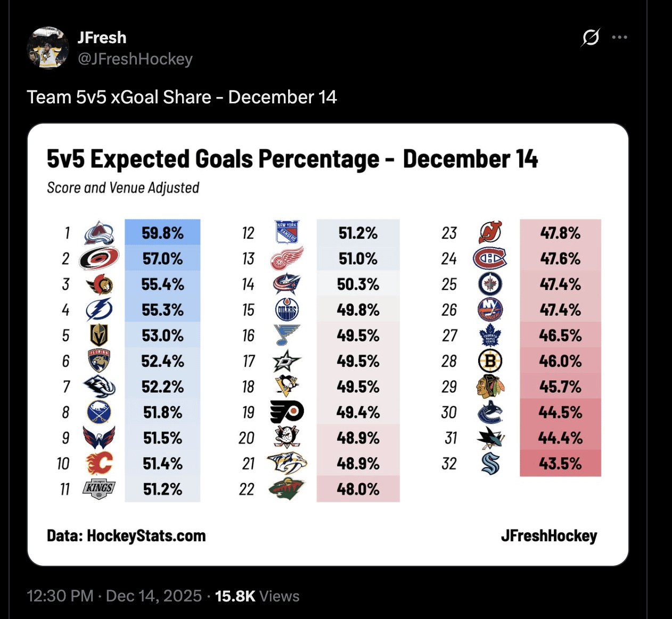Click the Montreal Canadiens logo
The width and height of the screenshot is (672, 619).
(x=490, y=259)
